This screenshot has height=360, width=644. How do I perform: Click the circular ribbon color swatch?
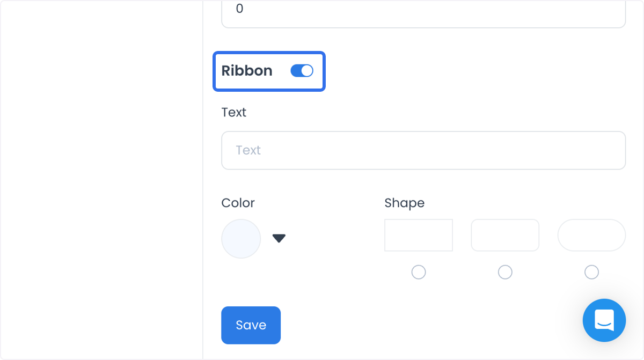click(x=241, y=239)
